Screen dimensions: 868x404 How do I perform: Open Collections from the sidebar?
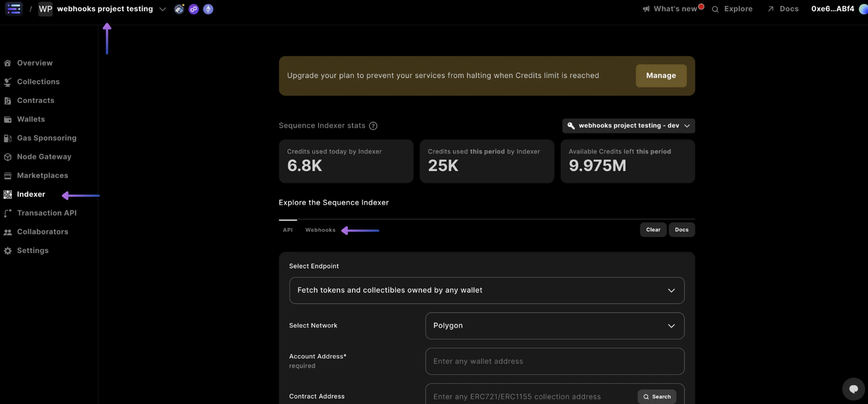tap(38, 82)
